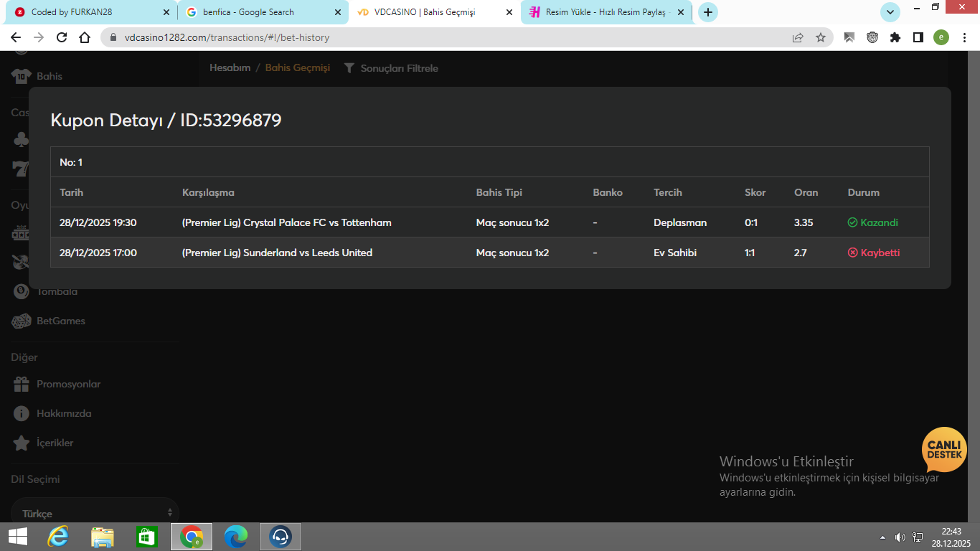Click the Chrome icon in taskbar
This screenshot has height=551, width=980.
click(x=192, y=537)
